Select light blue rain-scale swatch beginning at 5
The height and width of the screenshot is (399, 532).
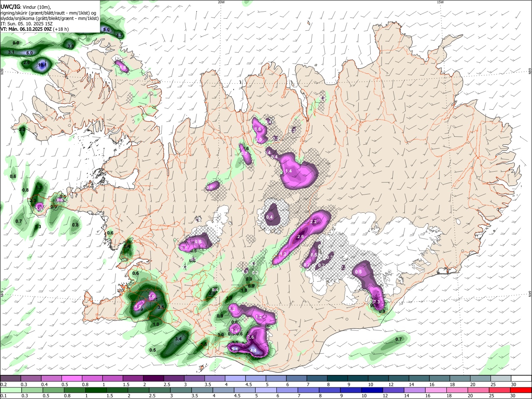coord(266,390)
